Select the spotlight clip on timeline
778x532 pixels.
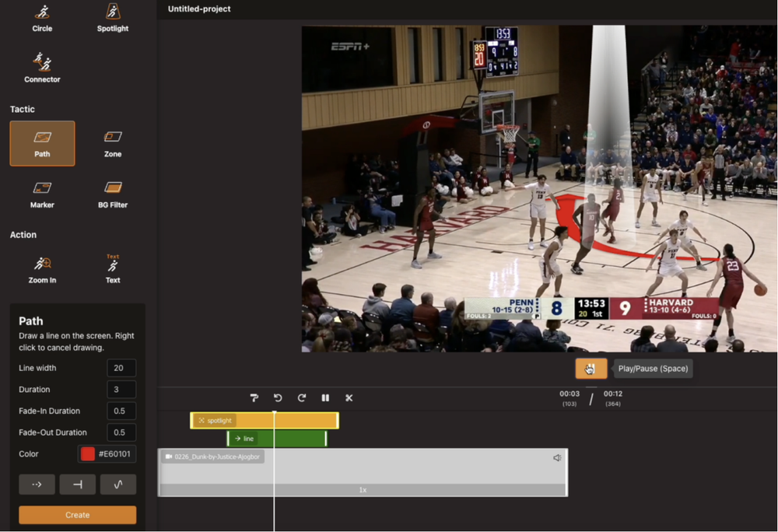265,421
